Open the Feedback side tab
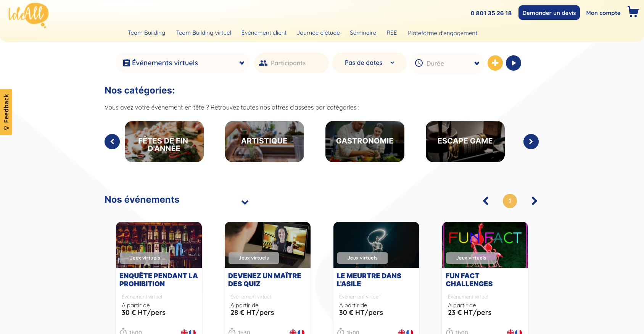Viewport: 644px width, 334px height. pyautogui.click(x=6, y=112)
